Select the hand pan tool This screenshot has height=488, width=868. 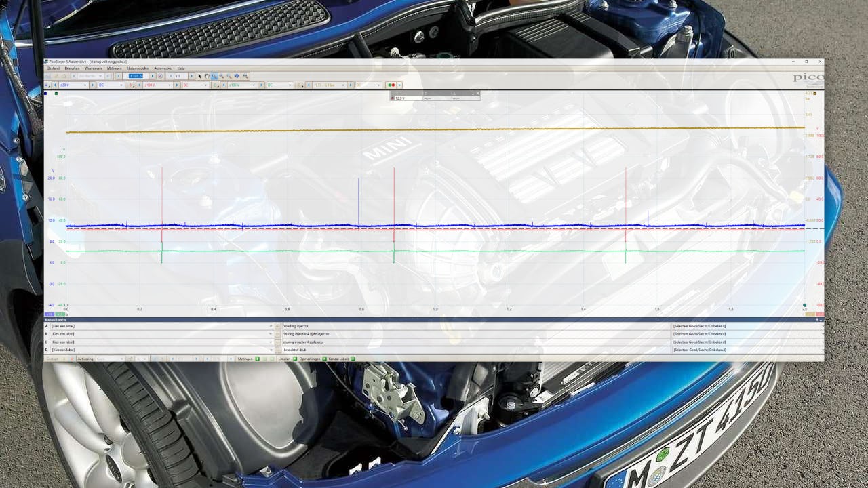207,76
